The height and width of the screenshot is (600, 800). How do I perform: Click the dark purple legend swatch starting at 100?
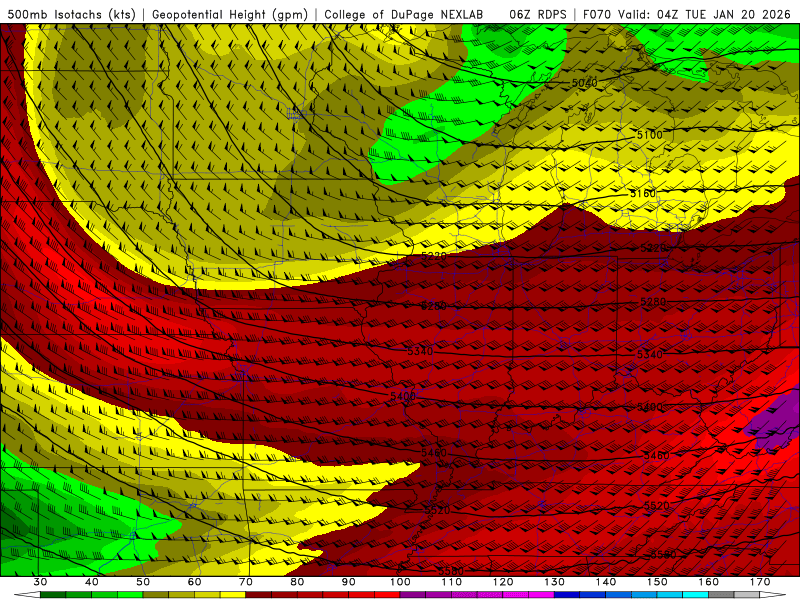click(x=413, y=595)
